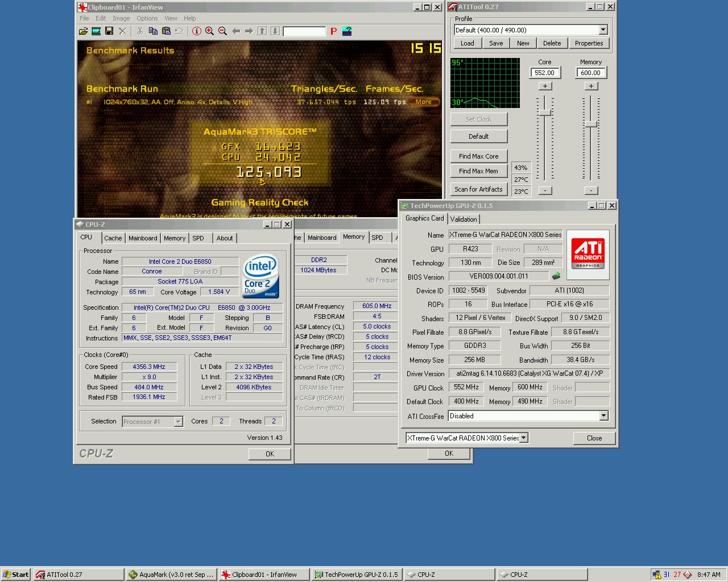Click the Copy icon in IrfanView toolbar
Image resolution: width=728 pixels, height=582 pixels.
point(153,31)
